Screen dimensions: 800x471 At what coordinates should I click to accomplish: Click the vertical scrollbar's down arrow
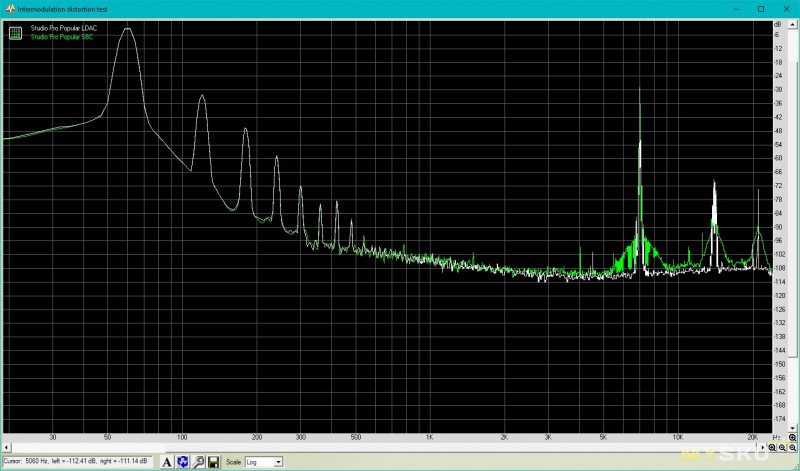pos(792,428)
